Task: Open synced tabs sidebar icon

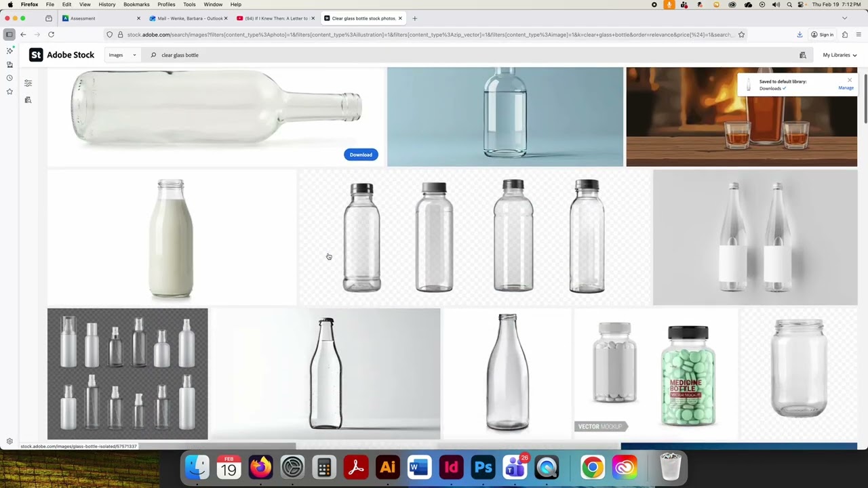Action: tap(9, 64)
